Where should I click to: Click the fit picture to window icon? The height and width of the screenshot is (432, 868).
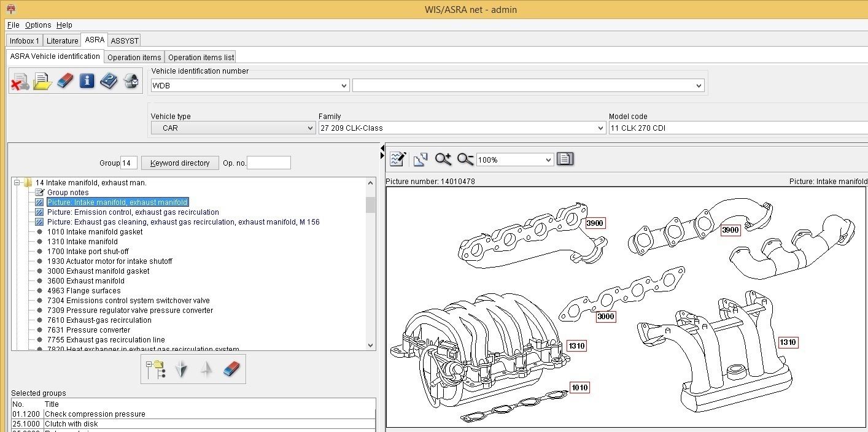[420, 160]
